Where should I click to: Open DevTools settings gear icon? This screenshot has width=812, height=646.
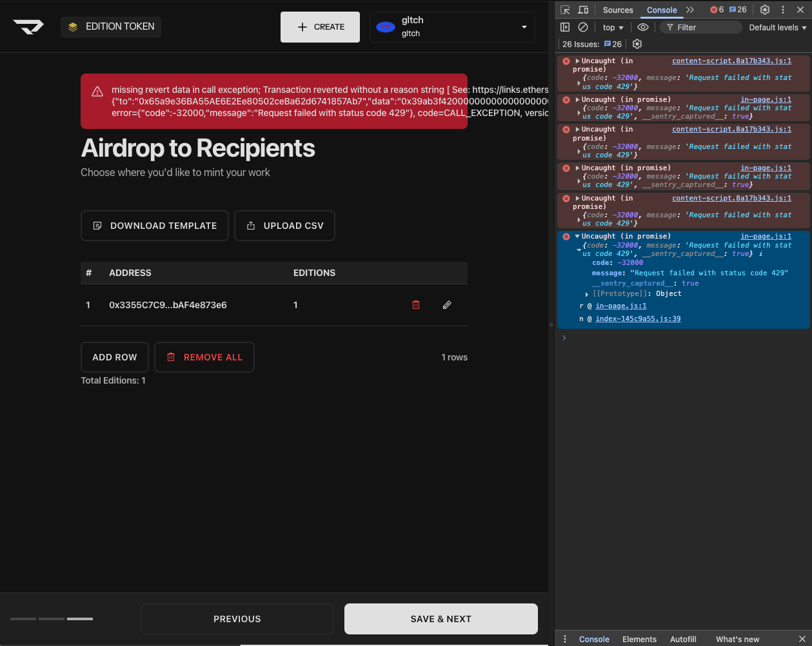click(x=765, y=10)
